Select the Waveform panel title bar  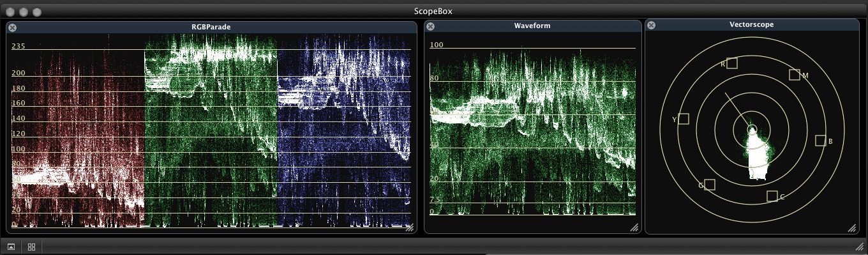(x=532, y=26)
